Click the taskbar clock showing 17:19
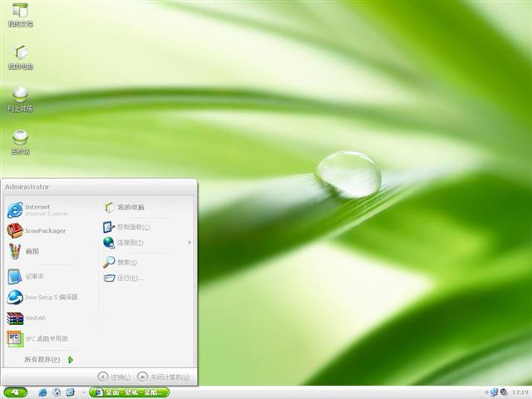The image size is (532, 399). 520,392
